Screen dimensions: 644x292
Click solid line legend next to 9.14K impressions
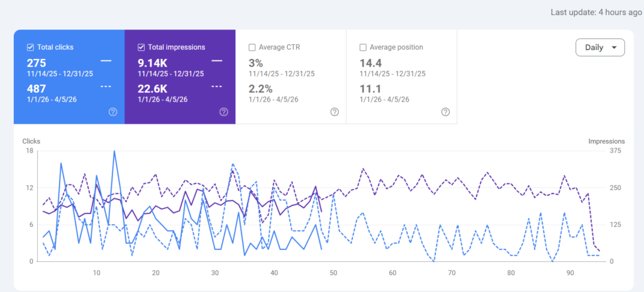point(217,61)
